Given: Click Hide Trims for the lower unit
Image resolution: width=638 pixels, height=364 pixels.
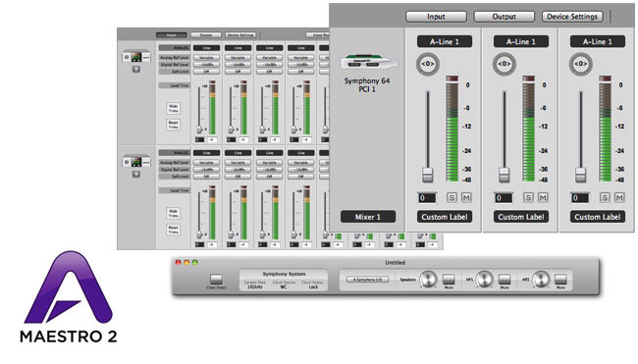Looking at the screenshot, I should tap(174, 214).
